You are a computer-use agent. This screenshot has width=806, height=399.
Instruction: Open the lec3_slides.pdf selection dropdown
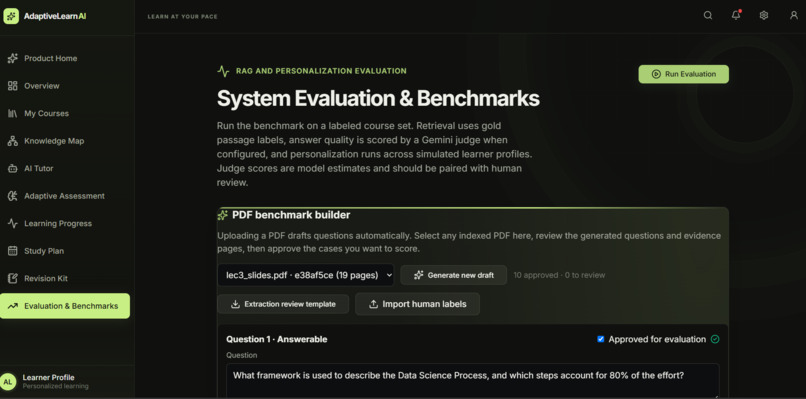tap(305, 275)
